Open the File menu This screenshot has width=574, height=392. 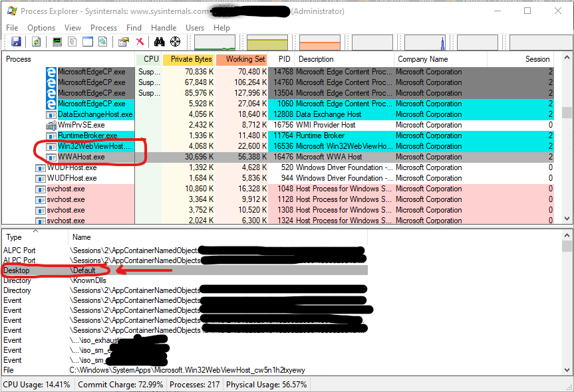[x=12, y=28]
